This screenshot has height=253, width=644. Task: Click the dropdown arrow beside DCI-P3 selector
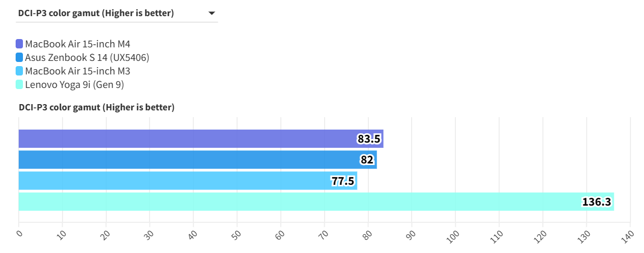[x=212, y=14]
